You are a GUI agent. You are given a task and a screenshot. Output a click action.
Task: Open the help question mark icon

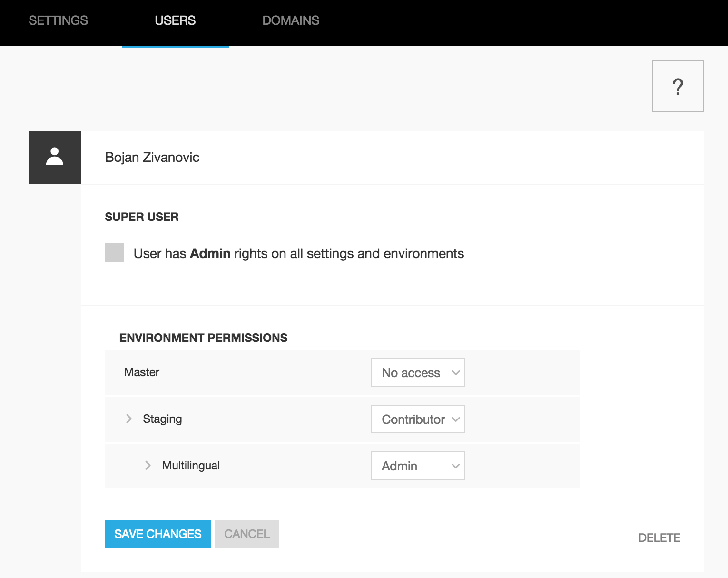coord(678,86)
